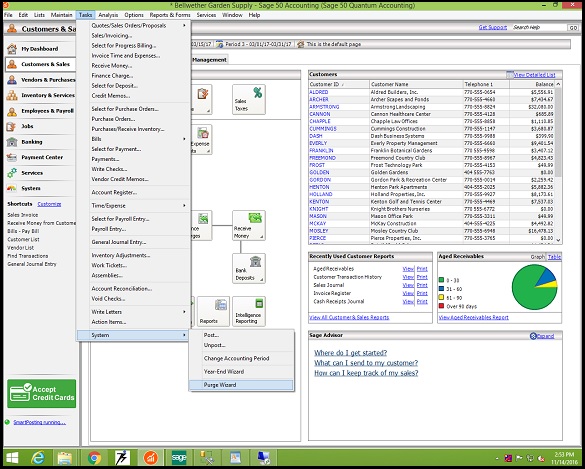
Task: Open Reports & Forms menu
Action: (x=170, y=15)
